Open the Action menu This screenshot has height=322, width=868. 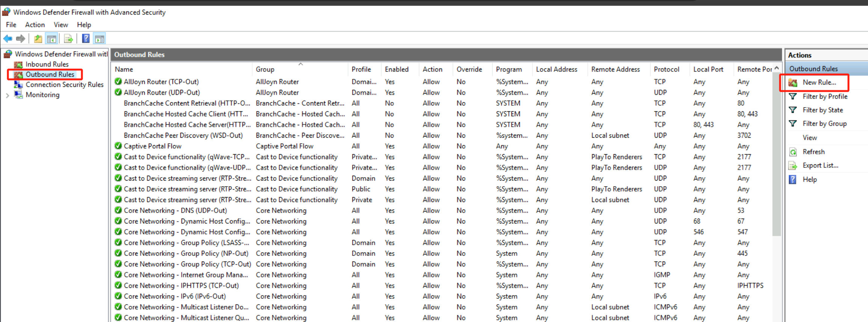(35, 25)
